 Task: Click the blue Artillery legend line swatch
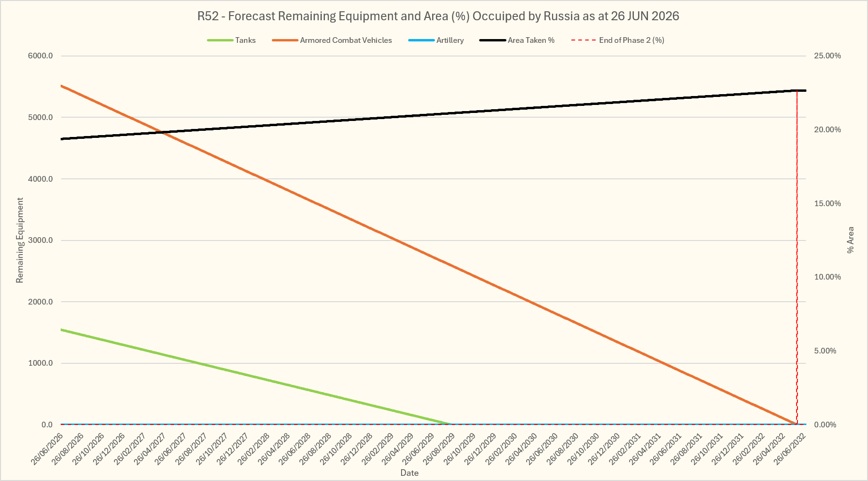coord(421,40)
